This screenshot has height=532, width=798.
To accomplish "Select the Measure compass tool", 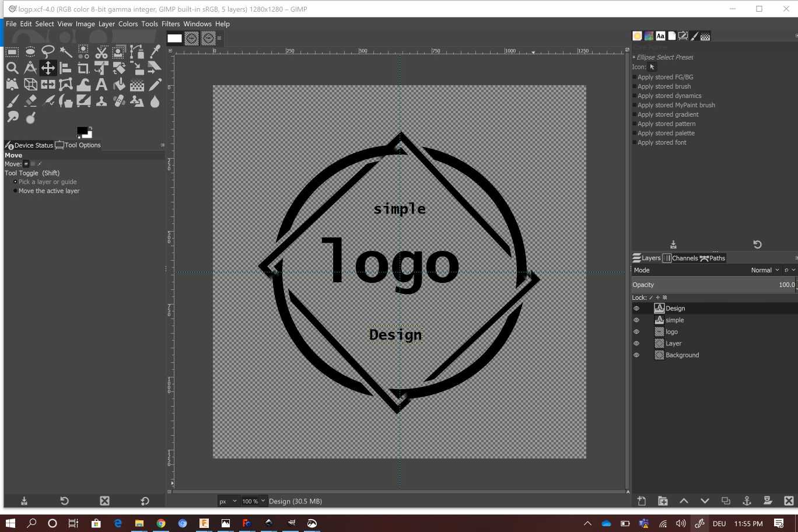I will coord(30,68).
